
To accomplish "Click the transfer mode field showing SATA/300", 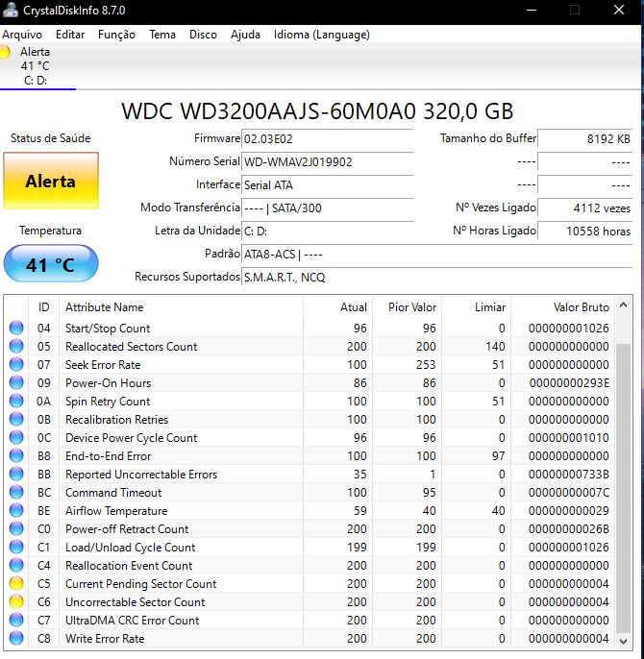I will 327,208.
